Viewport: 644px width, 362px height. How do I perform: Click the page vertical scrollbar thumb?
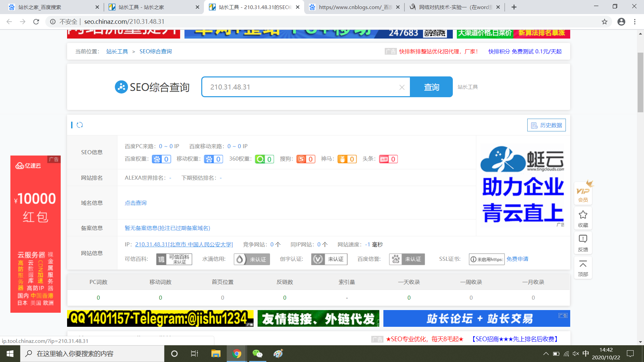(640, 82)
